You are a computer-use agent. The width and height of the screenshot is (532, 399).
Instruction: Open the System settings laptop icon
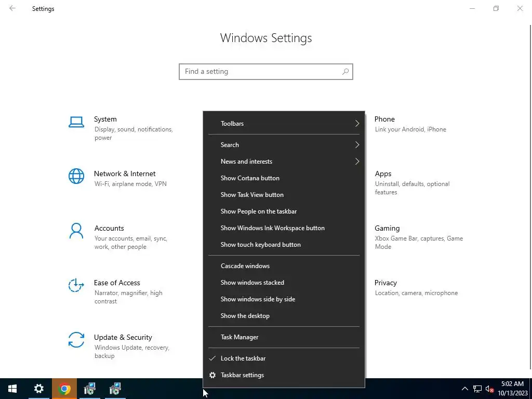[x=76, y=122]
